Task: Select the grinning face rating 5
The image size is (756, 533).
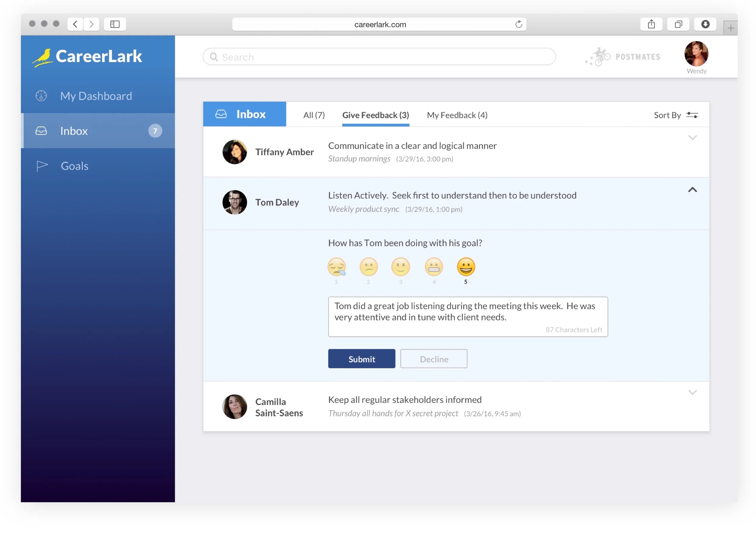Action: tap(466, 266)
